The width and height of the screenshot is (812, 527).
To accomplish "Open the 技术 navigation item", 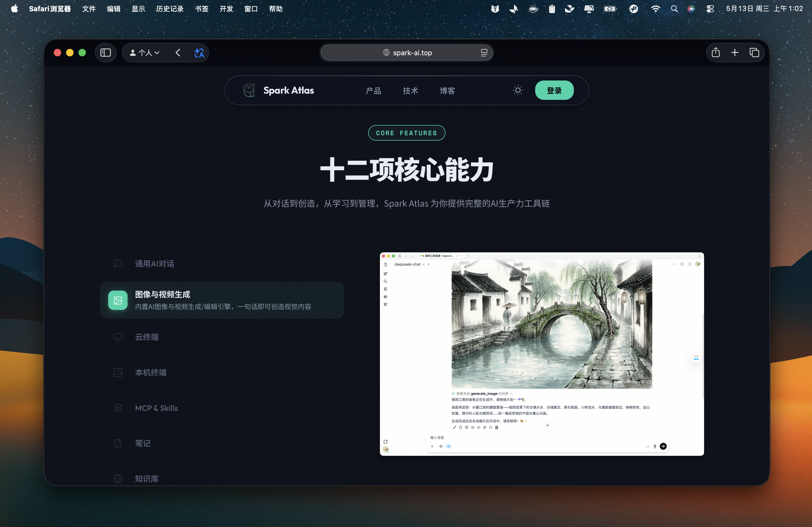I will 410,91.
